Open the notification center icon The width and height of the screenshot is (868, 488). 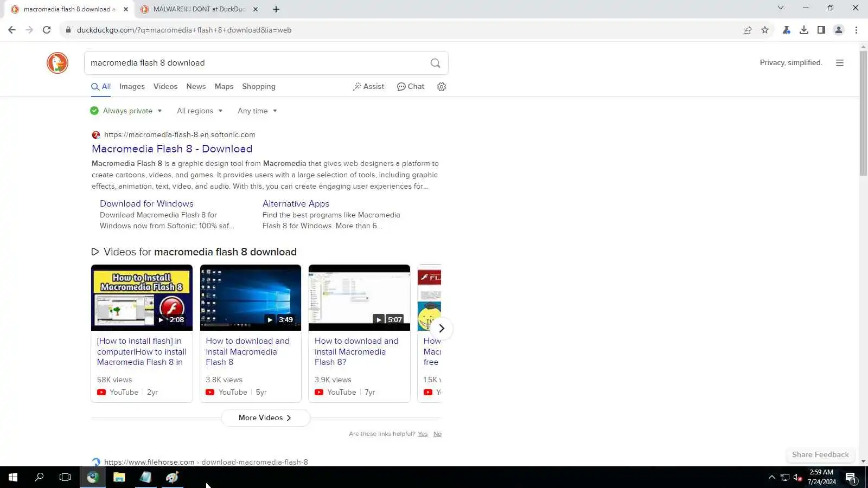coord(851,477)
